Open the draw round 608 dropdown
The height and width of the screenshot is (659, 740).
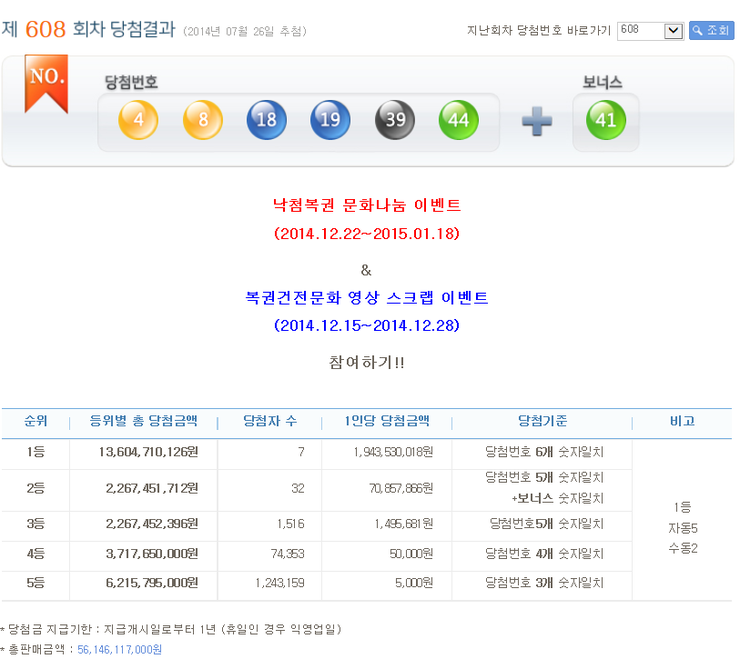point(651,31)
